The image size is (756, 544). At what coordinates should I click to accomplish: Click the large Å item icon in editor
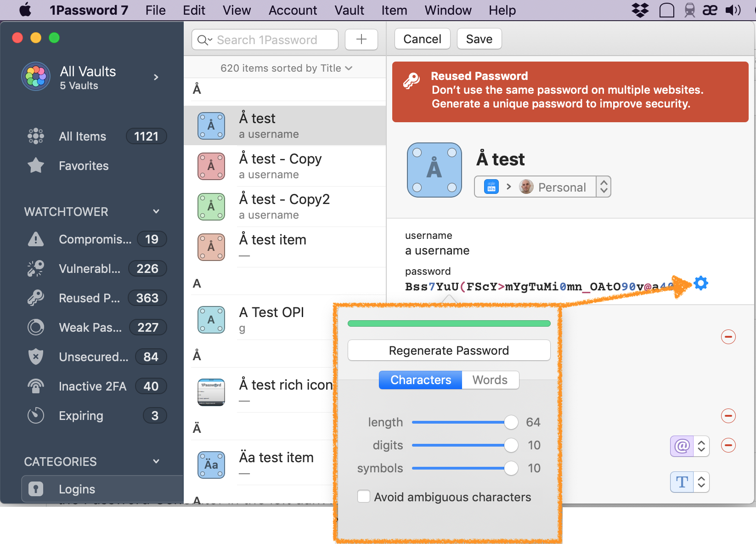434,170
